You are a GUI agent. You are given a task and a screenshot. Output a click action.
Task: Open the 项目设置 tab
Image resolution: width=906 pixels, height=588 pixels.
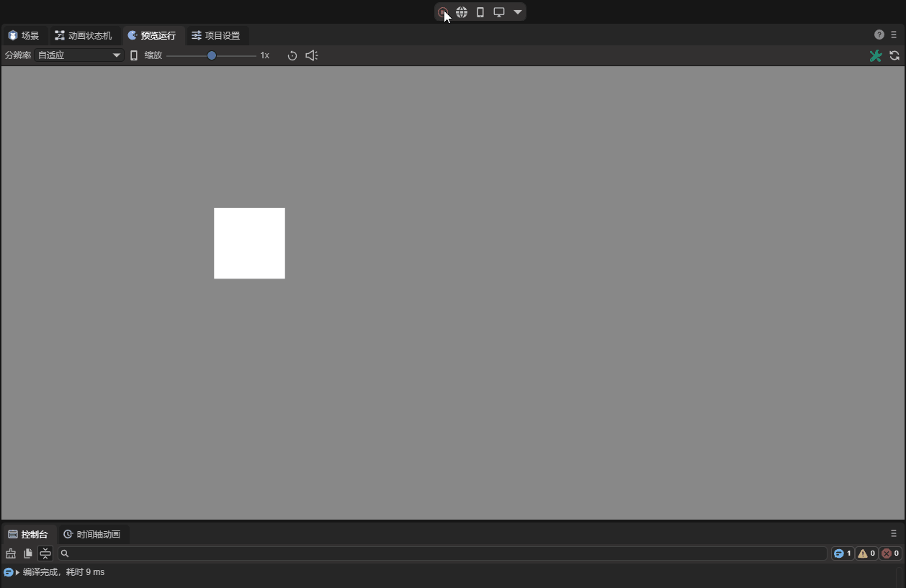pyautogui.click(x=216, y=35)
